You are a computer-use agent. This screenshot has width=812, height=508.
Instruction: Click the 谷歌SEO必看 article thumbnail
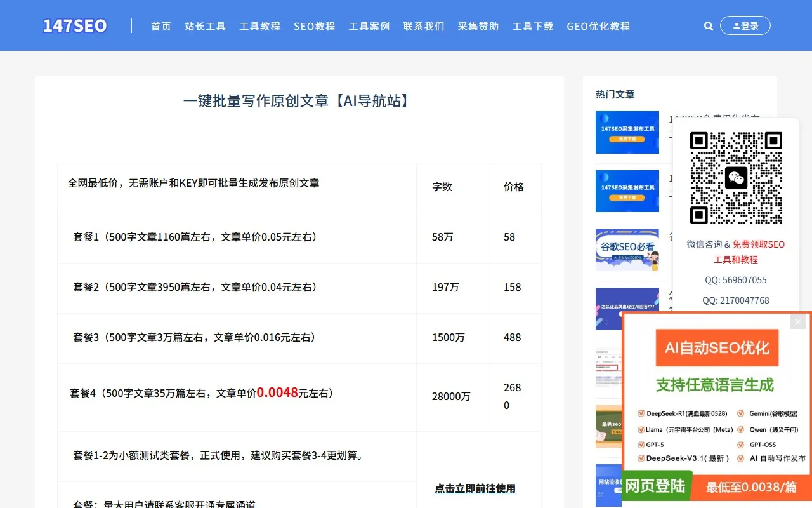pyautogui.click(x=627, y=250)
